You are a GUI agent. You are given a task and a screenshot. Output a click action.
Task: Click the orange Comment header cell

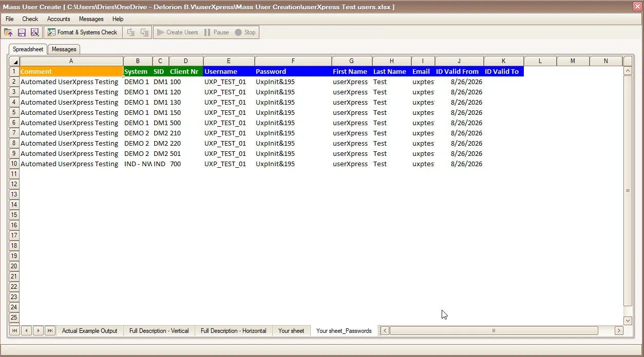coord(71,71)
